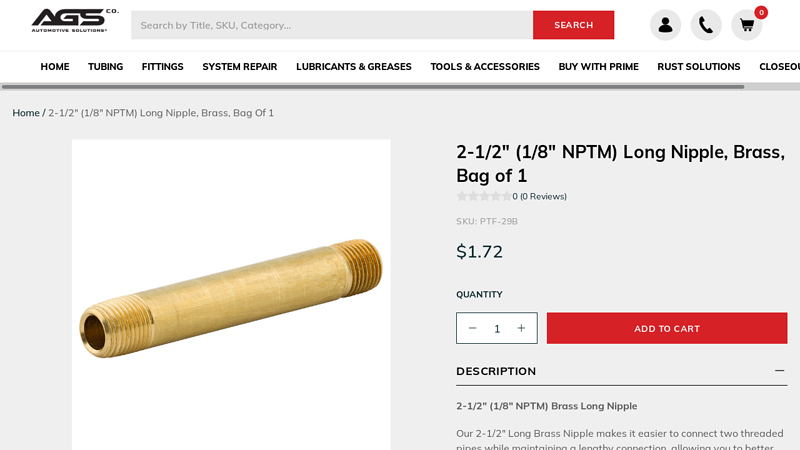Open the user account icon
Viewport: 800px width, 450px height.
[665, 25]
